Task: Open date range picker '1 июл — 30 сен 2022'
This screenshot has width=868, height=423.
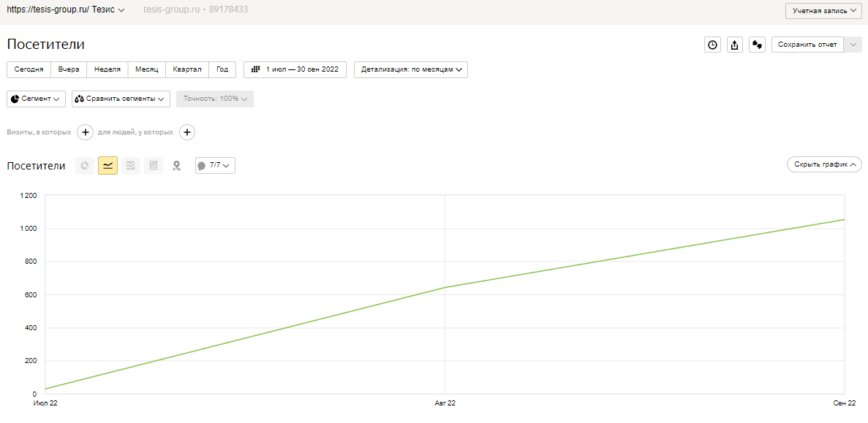Action: coord(295,69)
